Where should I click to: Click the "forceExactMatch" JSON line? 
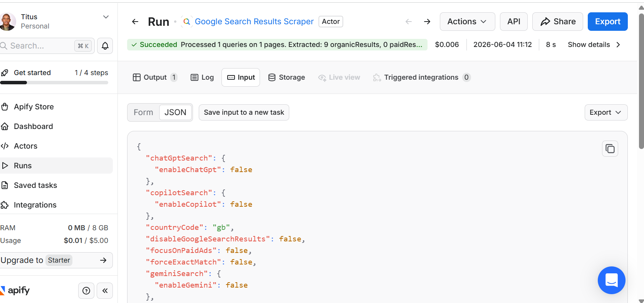[x=201, y=262]
